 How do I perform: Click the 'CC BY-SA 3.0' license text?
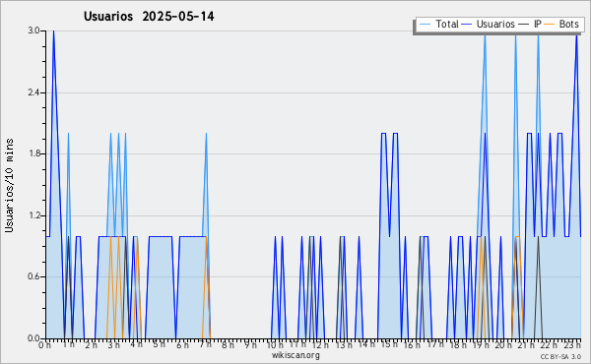pos(560,357)
